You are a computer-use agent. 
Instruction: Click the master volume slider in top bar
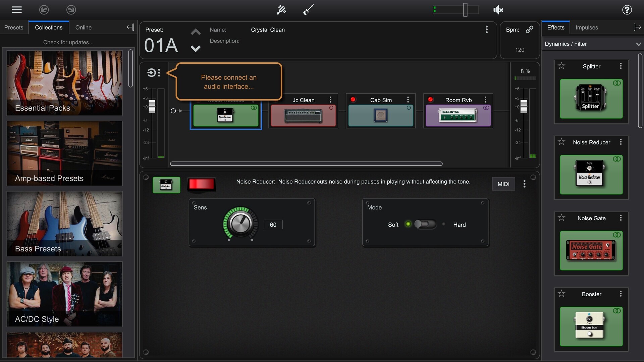click(x=465, y=10)
